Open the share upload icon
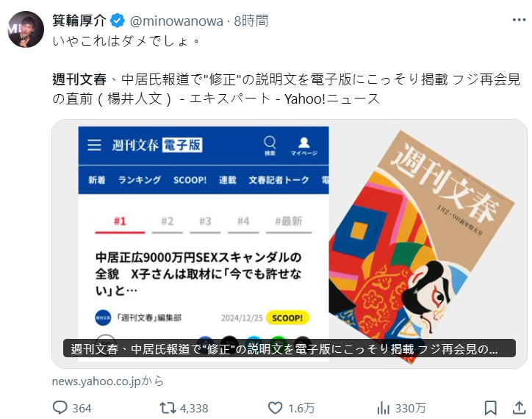This screenshot has height=419, width=532. [x=519, y=408]
